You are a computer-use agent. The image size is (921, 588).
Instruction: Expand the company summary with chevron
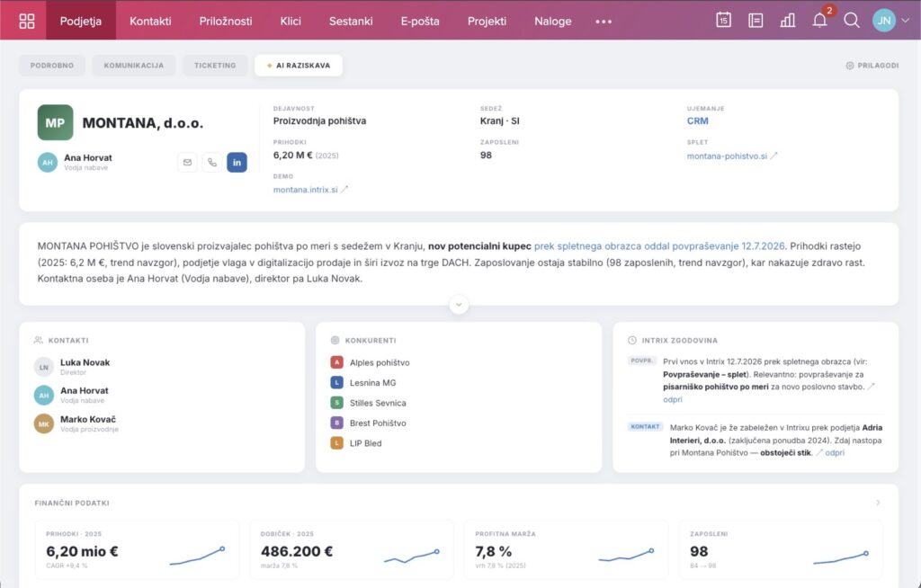click(459, 304)
